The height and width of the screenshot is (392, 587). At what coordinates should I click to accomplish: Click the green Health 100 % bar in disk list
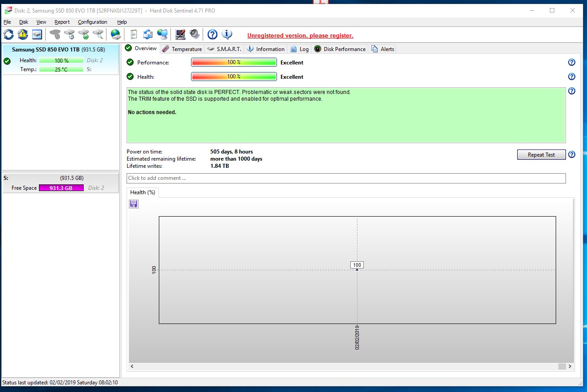[x=61, y=60]
